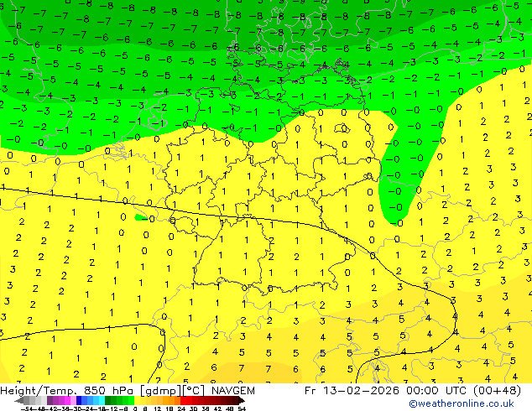Image resolution: width=532 pixels, height=411 pixels.
Task: Click the grey left arrow of color scale
Action: coord(19,400)
